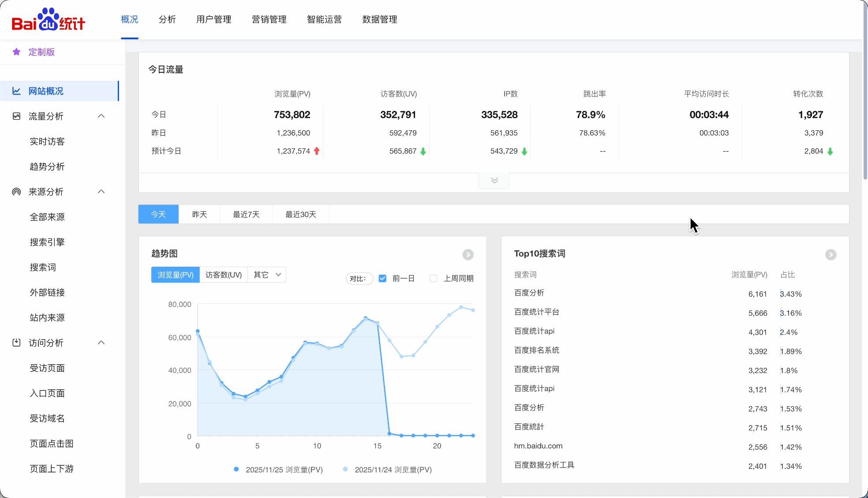Image resolution: width=868 pixels, height=498 pixels.
Task: Open Top10搜索词 details via the arrow icon
Action: [x=831, y=255]
